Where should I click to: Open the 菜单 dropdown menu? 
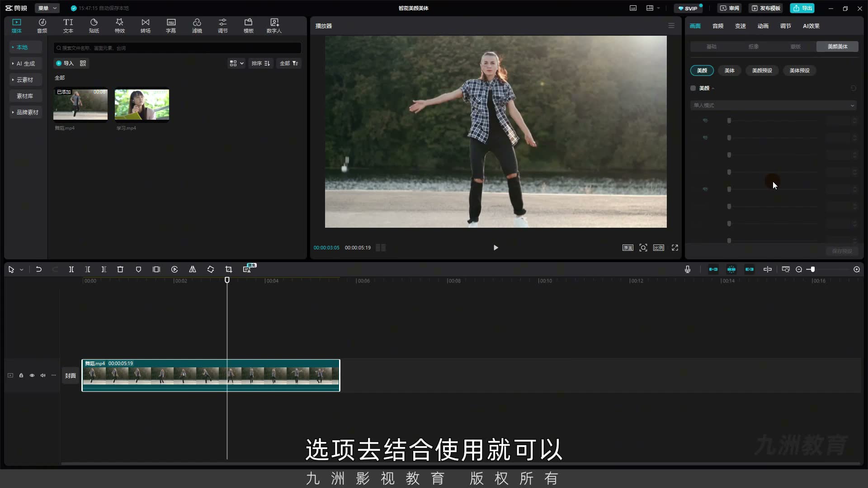pyautogui.click(x=47, y=8)
